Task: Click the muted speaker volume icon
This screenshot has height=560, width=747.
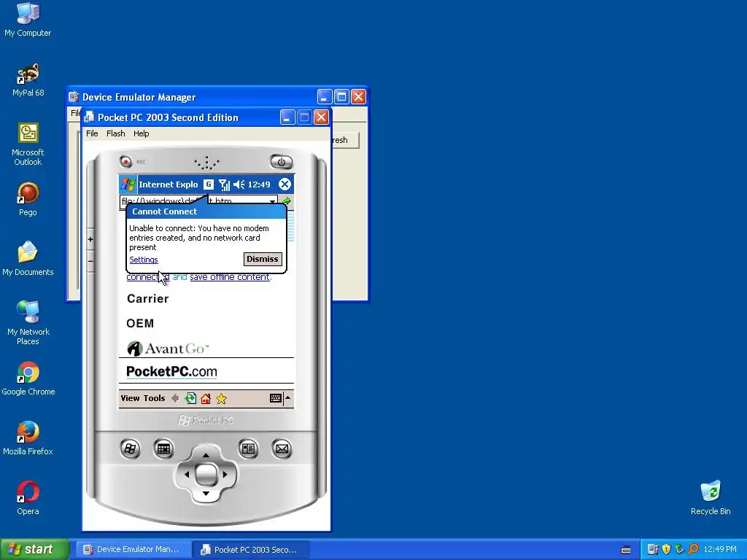Action: point(239,184)
